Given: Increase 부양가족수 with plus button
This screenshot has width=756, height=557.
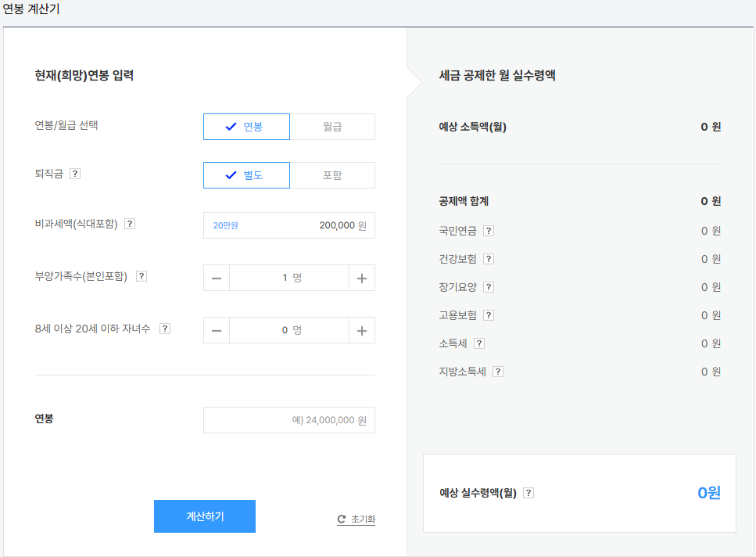Looking at the screenshot, I should click(x=362, y=278).
